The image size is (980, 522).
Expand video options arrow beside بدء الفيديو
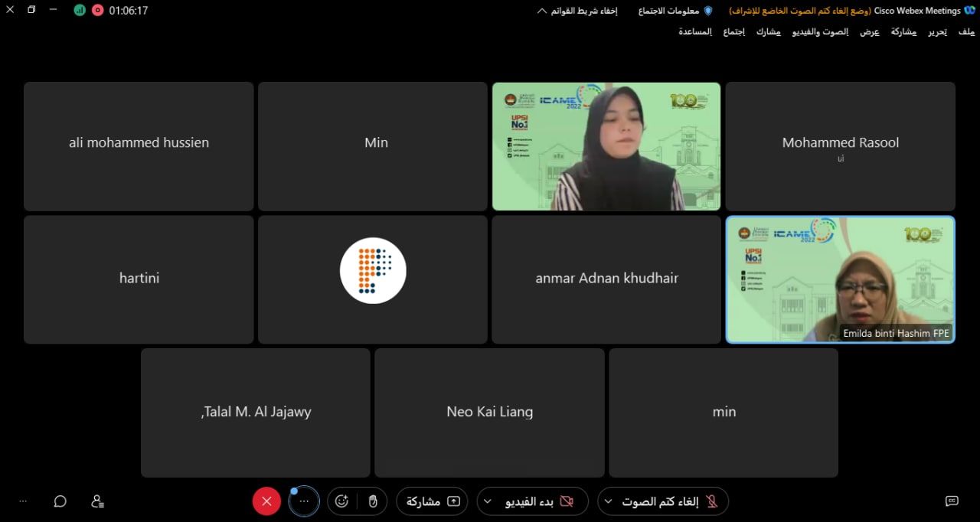[x=487, y=501]
